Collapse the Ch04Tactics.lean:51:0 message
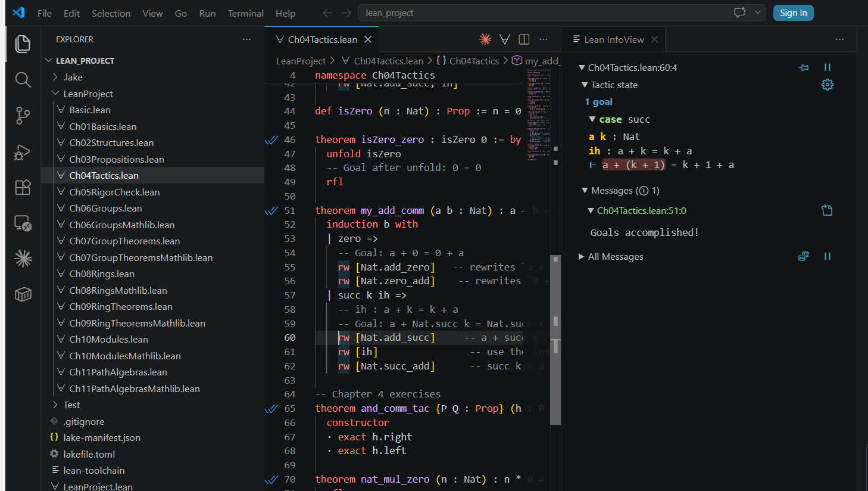This screenshot has height=491, width=868. click(591, 210)
